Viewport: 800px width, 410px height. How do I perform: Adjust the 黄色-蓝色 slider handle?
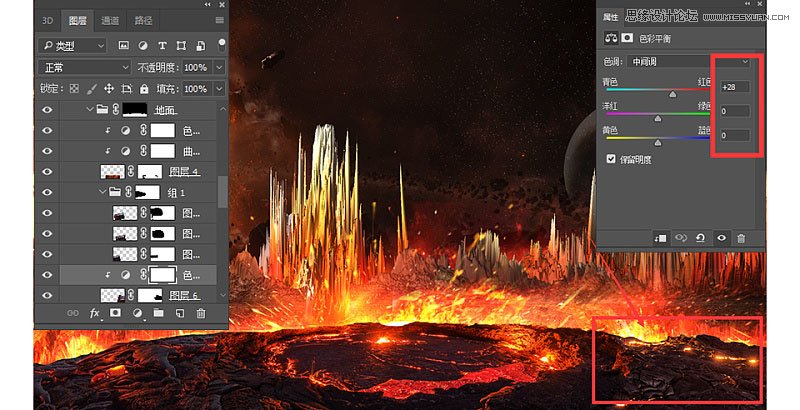[658, 143]
